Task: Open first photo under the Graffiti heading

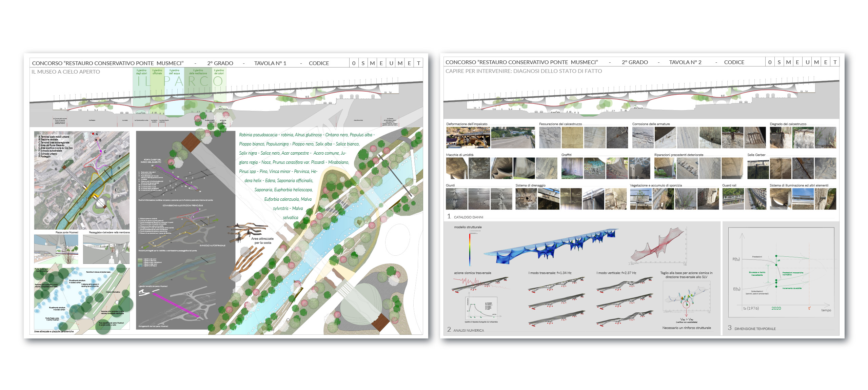Action: point(572,168)
